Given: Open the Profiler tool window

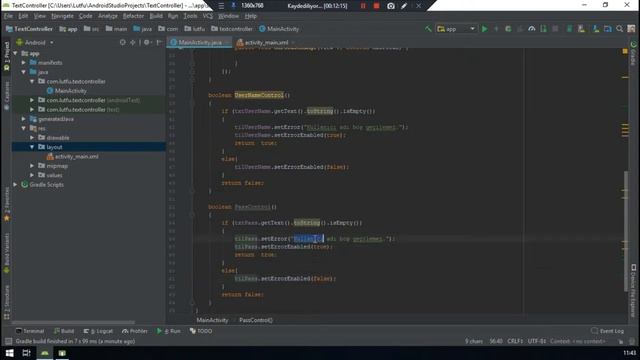Looking at the screenshot, I should click(x=135, y=331).
